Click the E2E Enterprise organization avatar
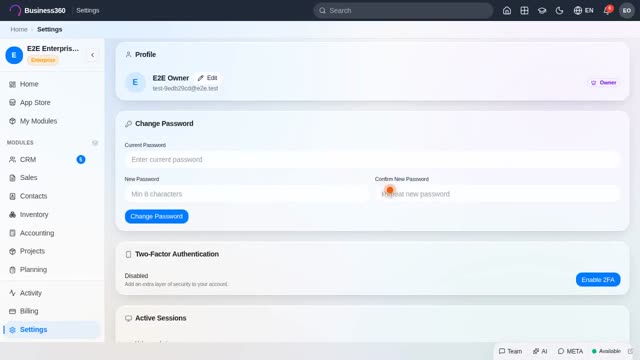This screenshot has height=360, width=640. click(14, 55)
